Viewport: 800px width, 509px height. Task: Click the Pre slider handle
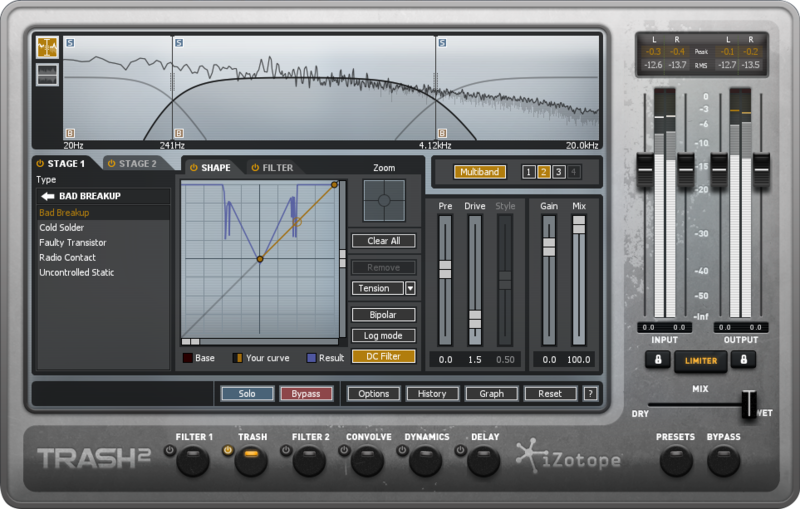445,269
